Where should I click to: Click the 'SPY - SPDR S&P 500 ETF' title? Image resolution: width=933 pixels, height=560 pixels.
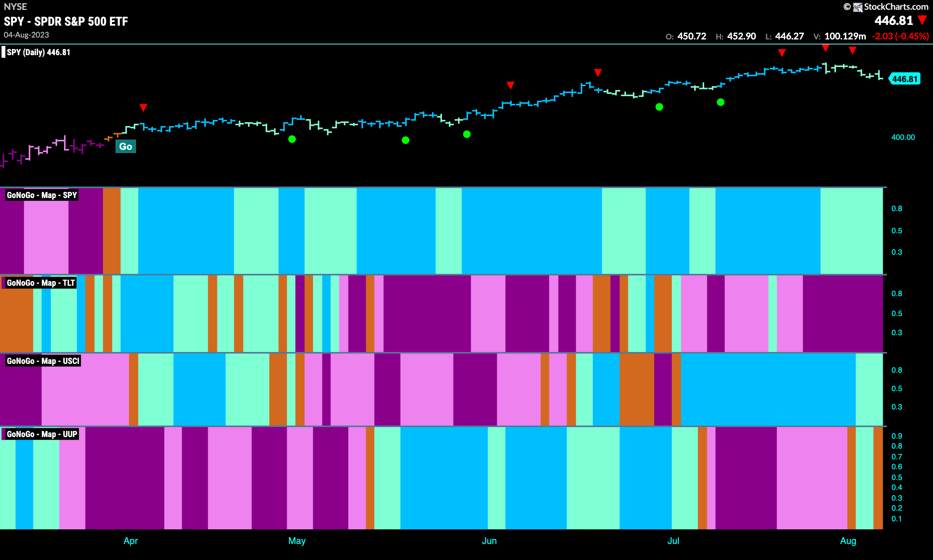pyautogui.click(x=66, y=21)
